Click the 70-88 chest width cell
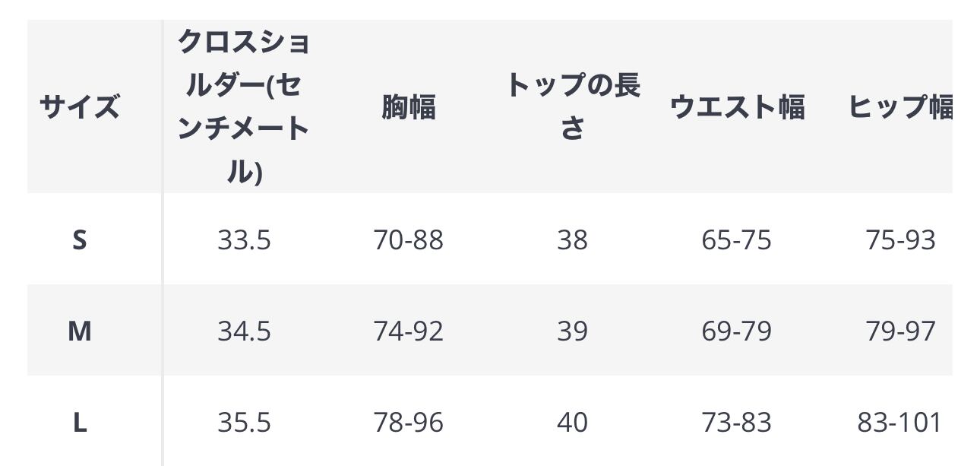Screen dimensions: 980x466 pyautogui.click(x=408, y=240)
